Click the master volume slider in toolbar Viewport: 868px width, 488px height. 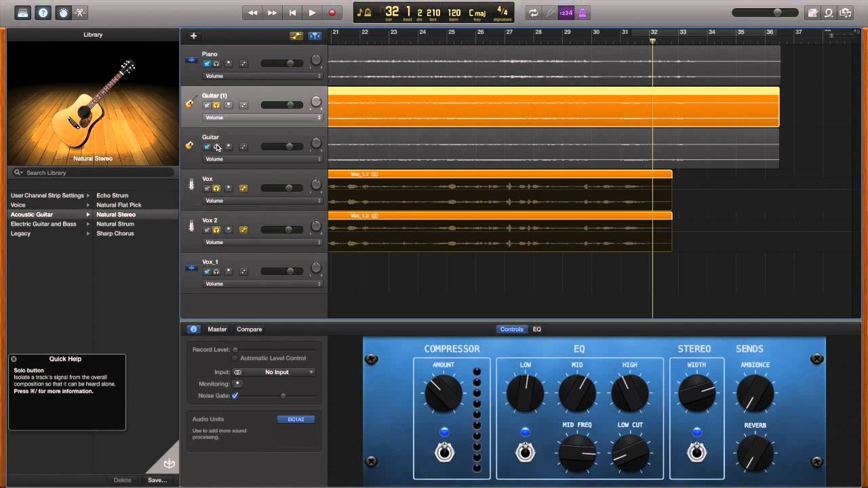point(766,12)
